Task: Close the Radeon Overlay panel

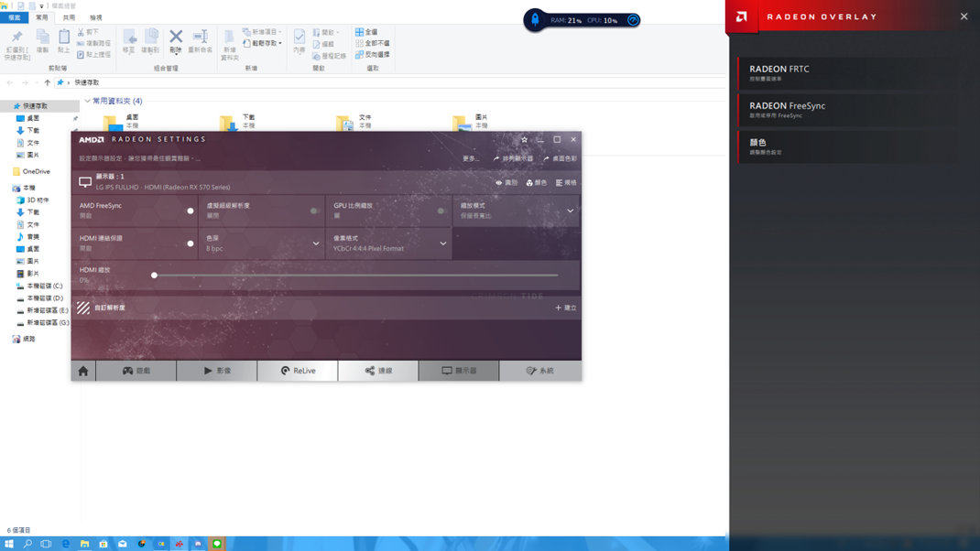Action: tap(964, 16)
